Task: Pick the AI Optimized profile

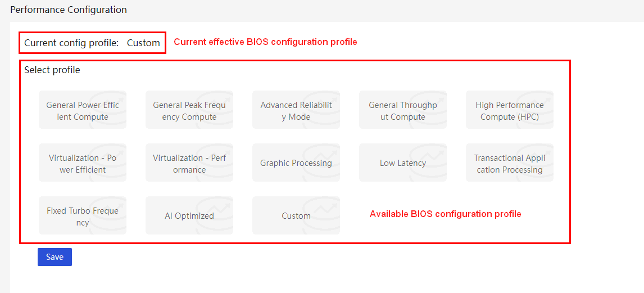Action: coord(189,215)
